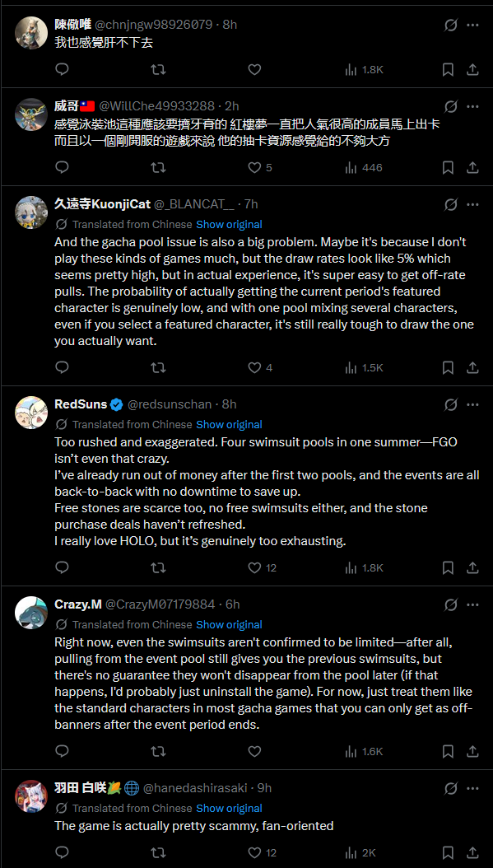
Task: Reply to 陳儆唯's tweet
Action: (x=63, y=70)
